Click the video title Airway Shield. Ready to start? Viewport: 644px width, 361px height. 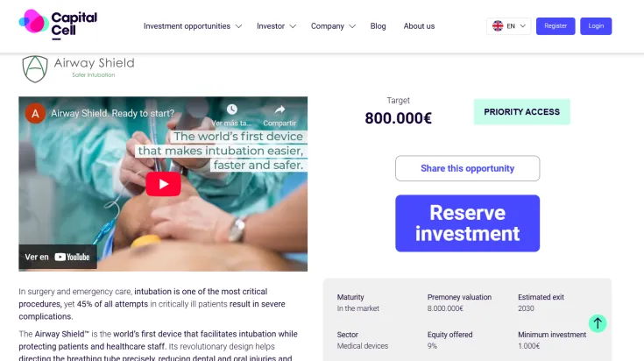click(112, 113)
